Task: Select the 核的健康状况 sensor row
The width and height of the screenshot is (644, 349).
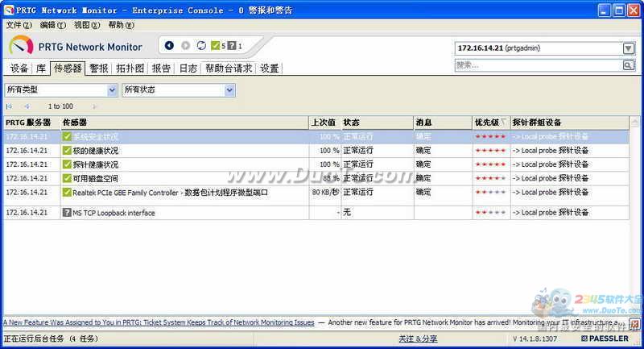Action: coord(316,151)
